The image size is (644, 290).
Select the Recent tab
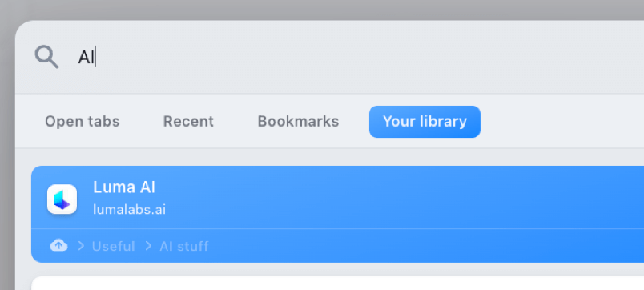(x=188, y=122)
